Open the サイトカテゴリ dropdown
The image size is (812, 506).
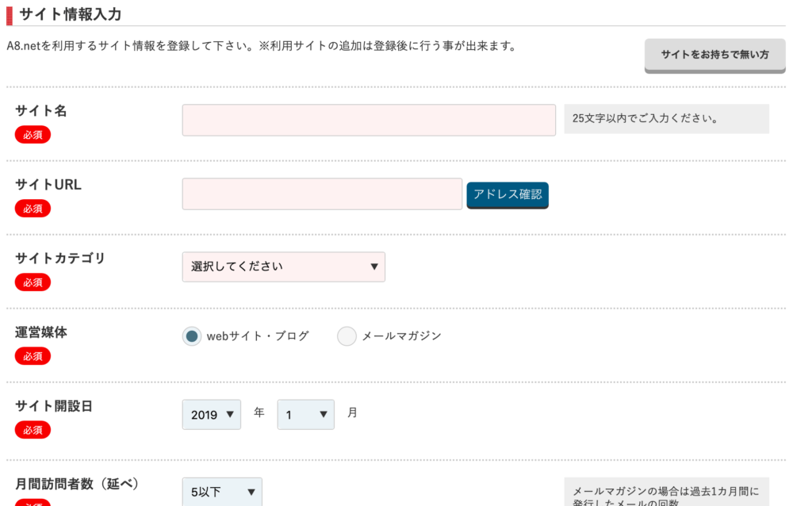point(283,267)
